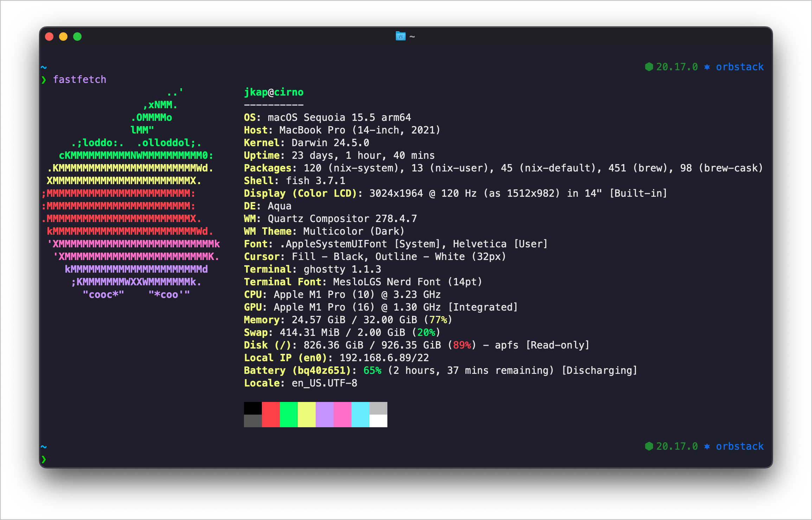Viewport: 812px width, 520px height.
Task: Click the memory '77%' percentage
Action: tap(438, 320)
